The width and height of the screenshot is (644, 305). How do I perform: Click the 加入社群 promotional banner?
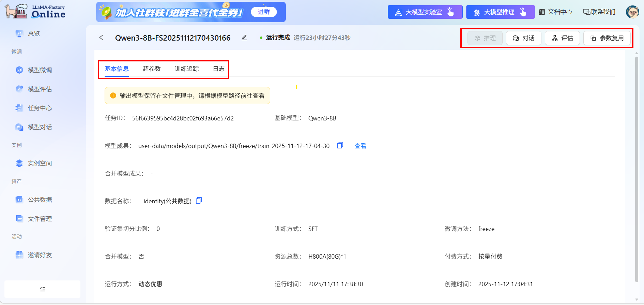click(191, 12)
